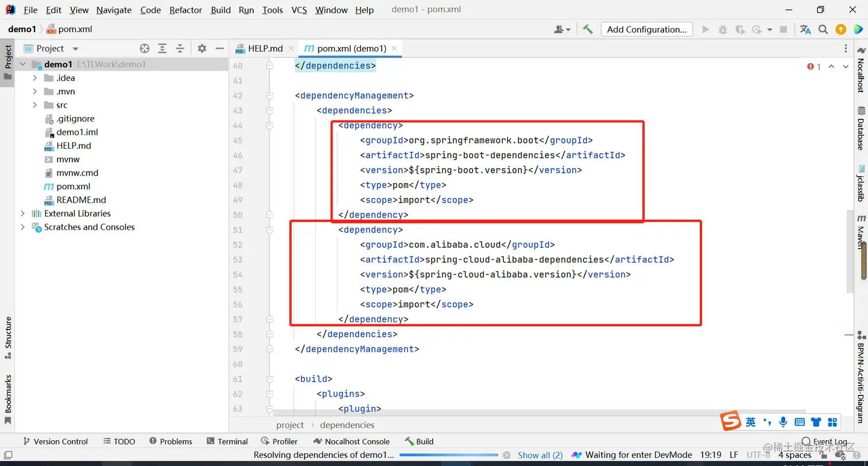The image size is (868, 466).
Task: Select .gitignore file in project tree
Action: [x=75, y=119]
